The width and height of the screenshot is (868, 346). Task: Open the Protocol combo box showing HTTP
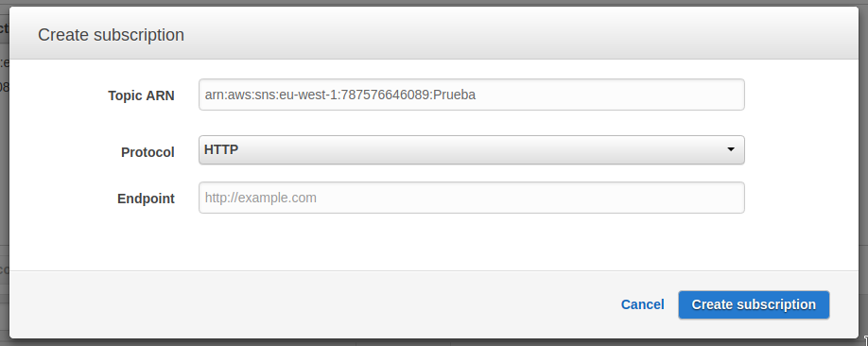pyautogui.click(x=472, y=150)
